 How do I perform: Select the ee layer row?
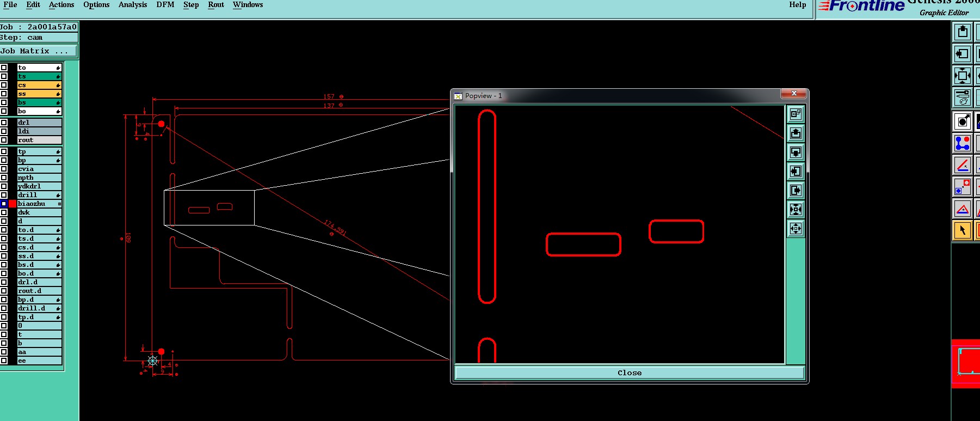(x=39, y=361)
